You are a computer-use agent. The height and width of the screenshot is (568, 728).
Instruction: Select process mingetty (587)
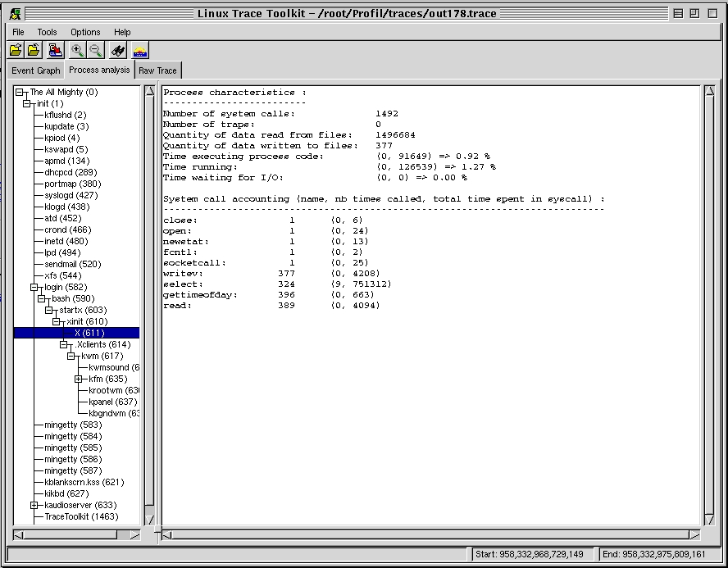[73, 471]
